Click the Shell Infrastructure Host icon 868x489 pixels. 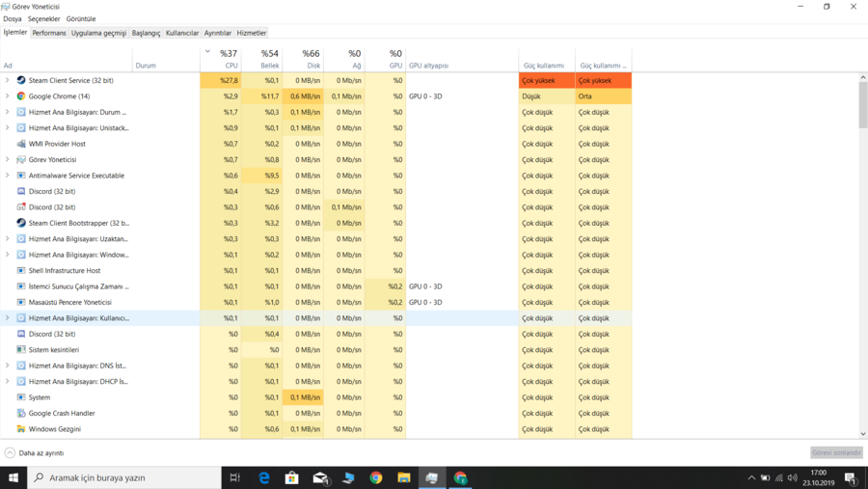pos(21,271)
